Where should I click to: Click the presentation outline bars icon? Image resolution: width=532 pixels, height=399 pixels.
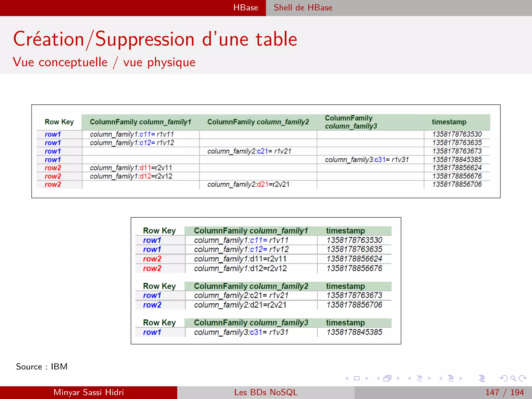[482, 378]
